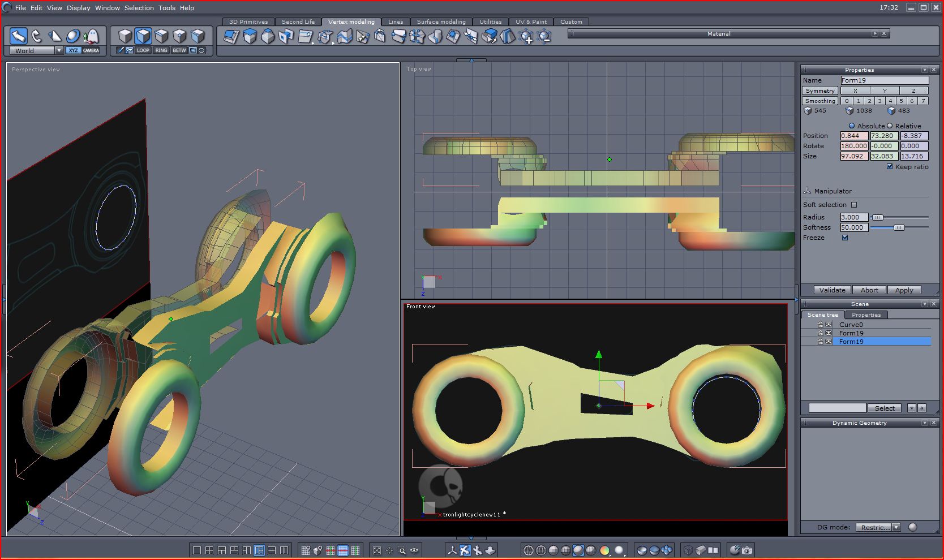This screenshot has height=560, width=944.
Task: Switch manipulator space to CAMERA
Action: tap(91, 50)
